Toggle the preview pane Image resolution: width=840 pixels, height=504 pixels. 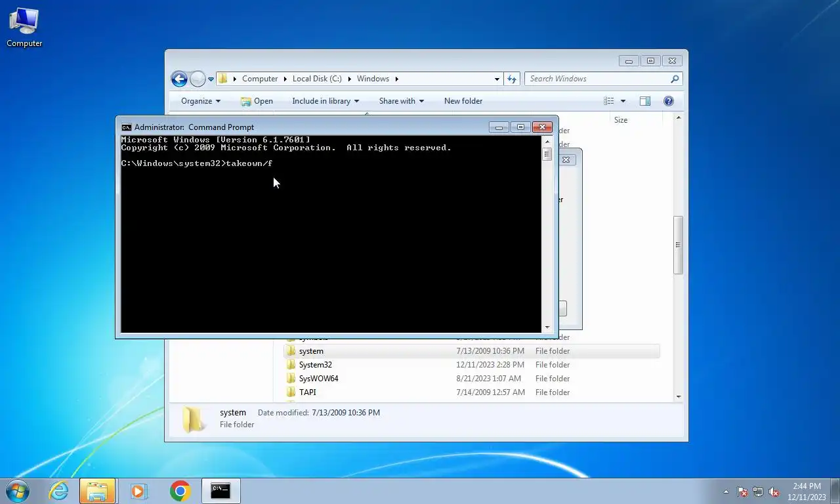(x=645, y=101)
